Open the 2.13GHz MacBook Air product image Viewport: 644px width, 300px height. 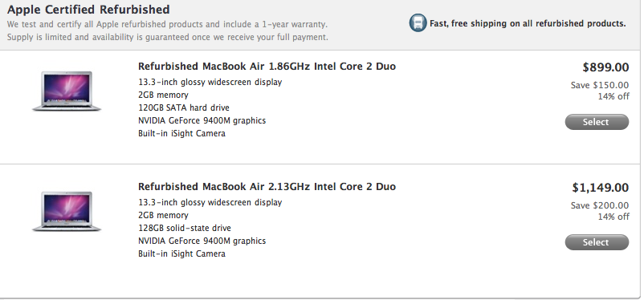coord(67,211)
